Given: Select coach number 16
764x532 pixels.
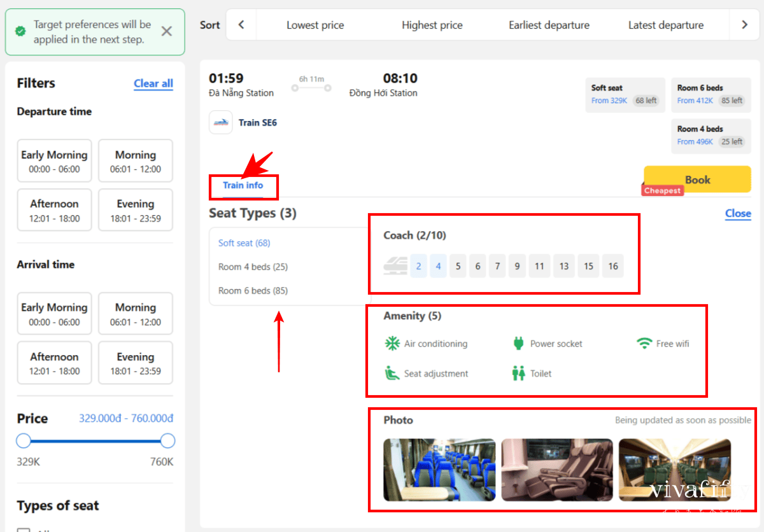Looking at the screenshot, I should (613, 266).
